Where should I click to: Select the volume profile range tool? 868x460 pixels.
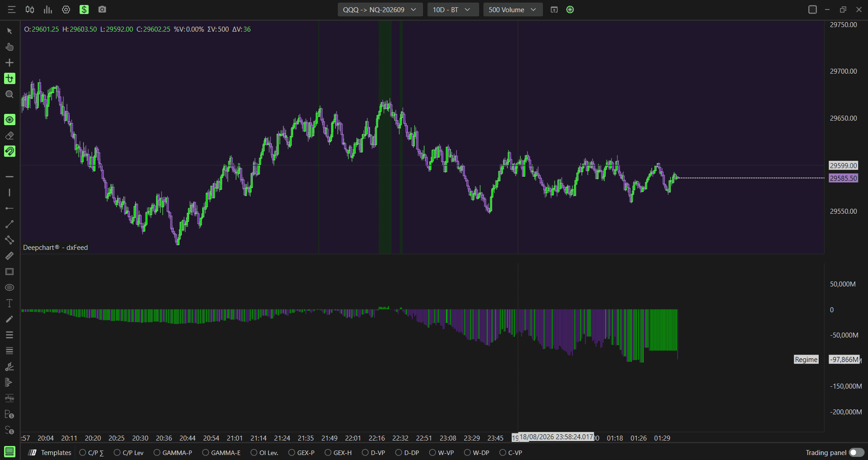point(9,382)
